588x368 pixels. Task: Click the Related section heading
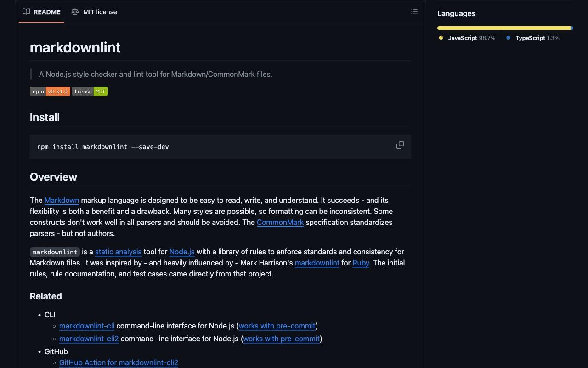pos(45,297)
